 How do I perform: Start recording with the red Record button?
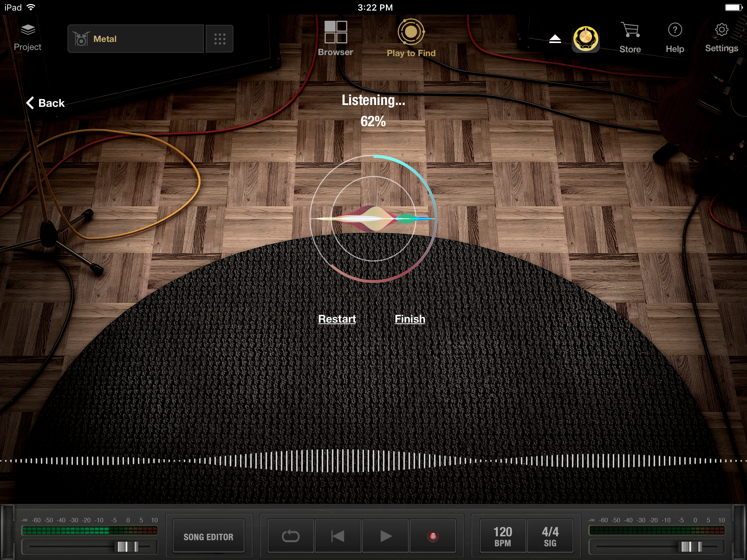(x=433, y=536)
